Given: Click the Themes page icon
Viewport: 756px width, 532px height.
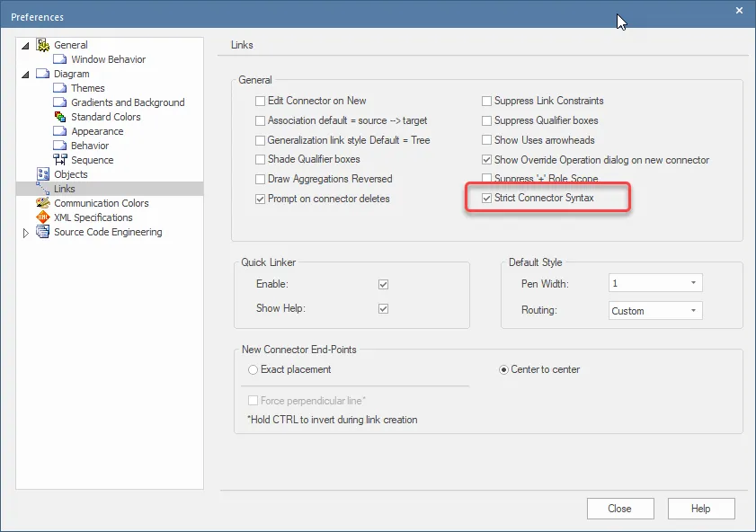Looking at the screenshot, I should [60, 88].
